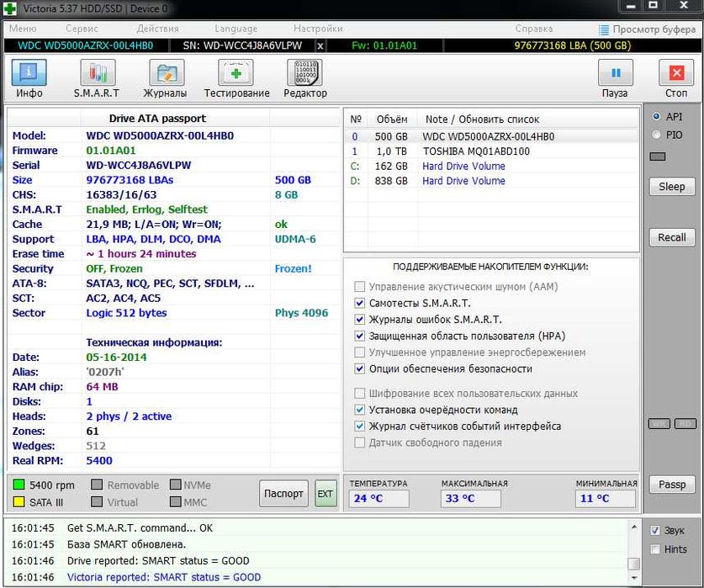The width and height of the screenshot is (704, 588).
Task: Click the green 5400 rpm indicator
Action: (19, 485)
